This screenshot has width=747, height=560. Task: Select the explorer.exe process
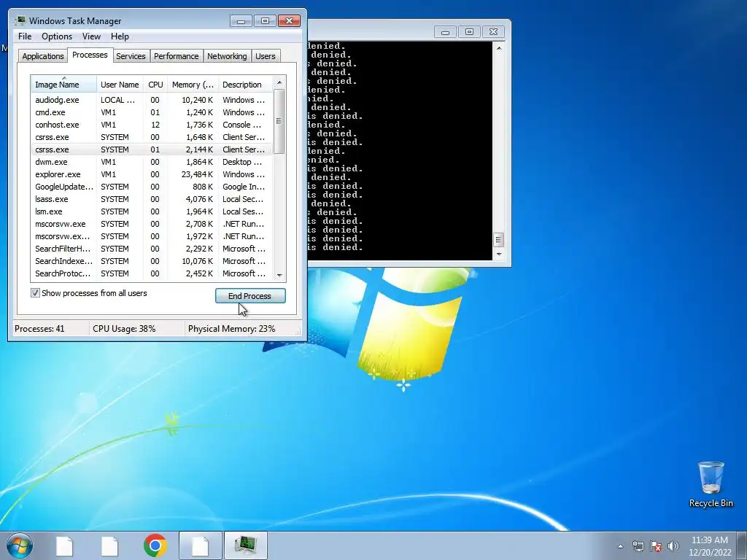[152, 174]
